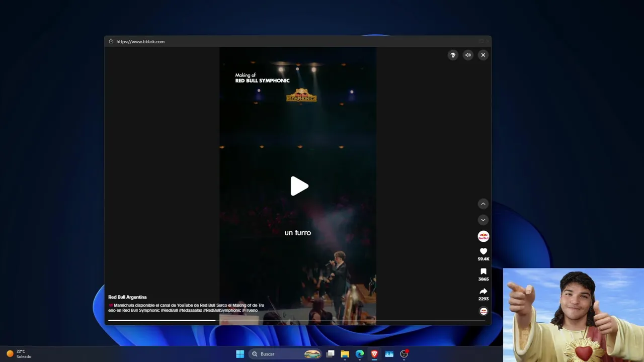This screenshot has width=644, height=362.
Task: Click the lock icon next to URL
Action: 111,42
